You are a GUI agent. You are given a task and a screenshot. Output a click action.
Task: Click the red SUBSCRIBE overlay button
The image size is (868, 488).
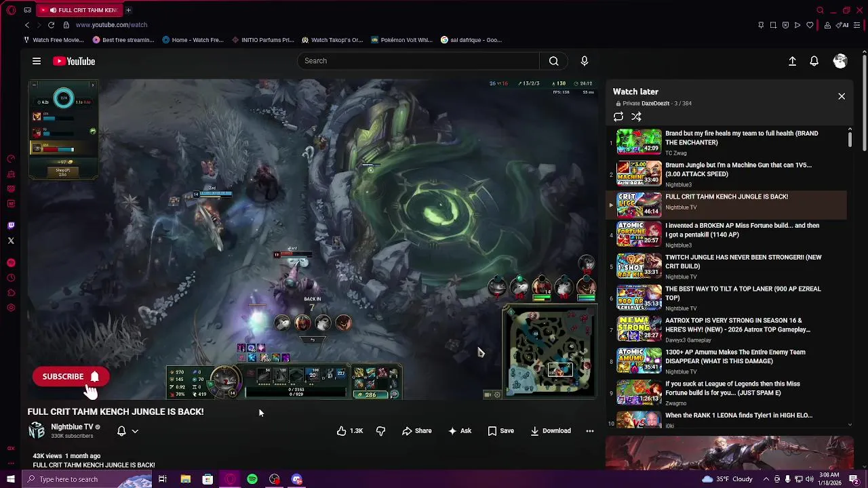pyautogui.click(x=71, y=377)
